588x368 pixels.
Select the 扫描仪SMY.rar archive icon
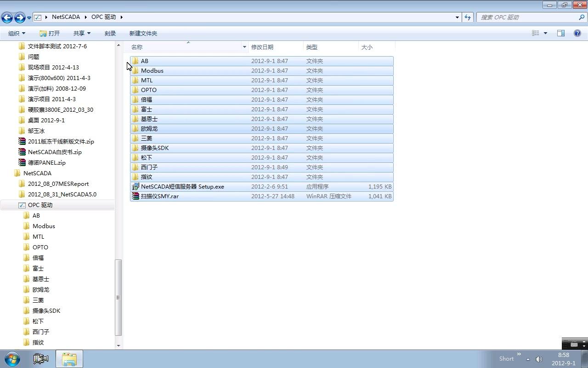pyautogui.click(x=135, y=196)
